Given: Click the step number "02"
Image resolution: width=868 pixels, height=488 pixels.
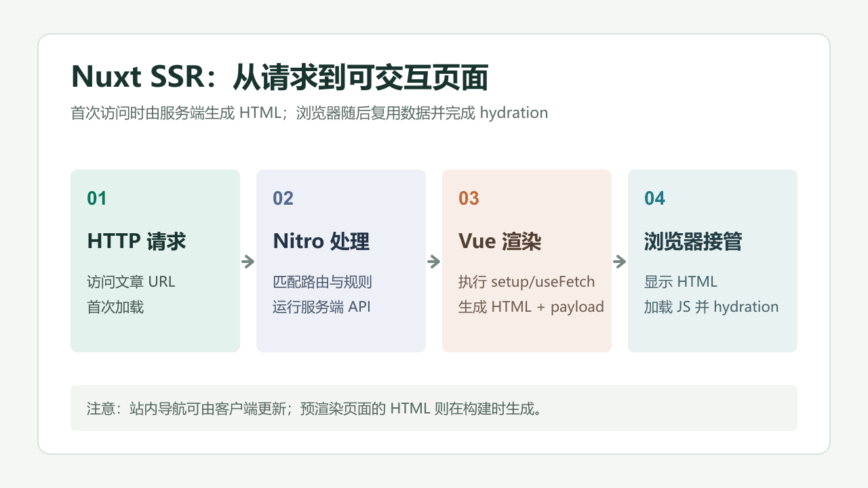Looking at the screenshot, I should pyautogui.click(x=283, y=198).
